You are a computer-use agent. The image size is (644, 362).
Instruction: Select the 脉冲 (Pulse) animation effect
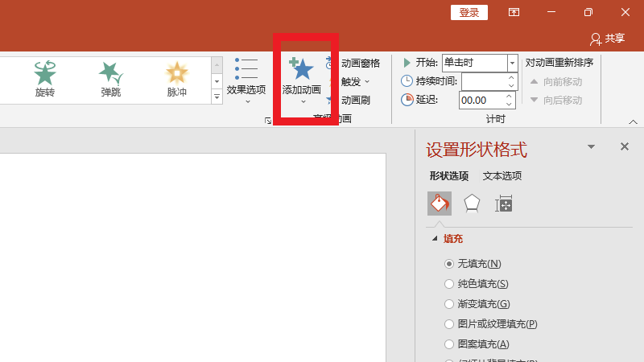point(176,78)
